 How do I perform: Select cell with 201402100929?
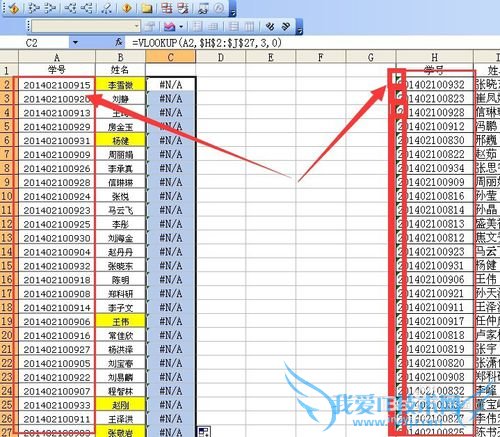point(57,127)
